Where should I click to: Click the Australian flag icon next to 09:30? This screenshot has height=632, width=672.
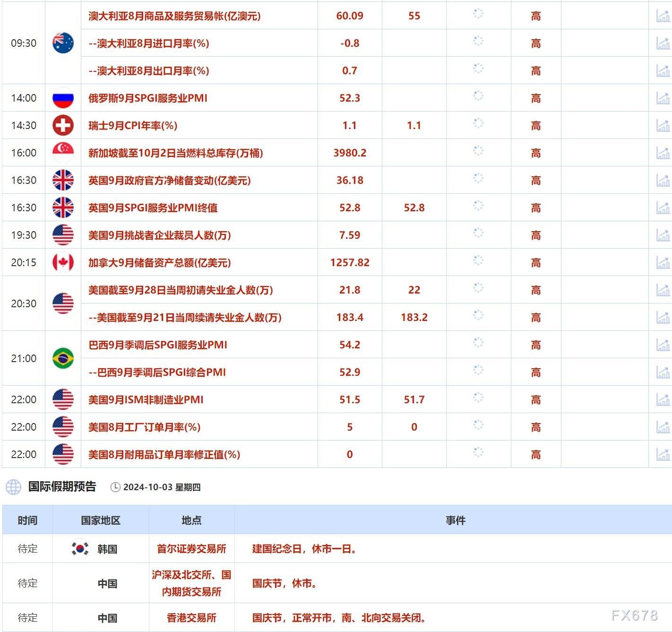[63, 43]
